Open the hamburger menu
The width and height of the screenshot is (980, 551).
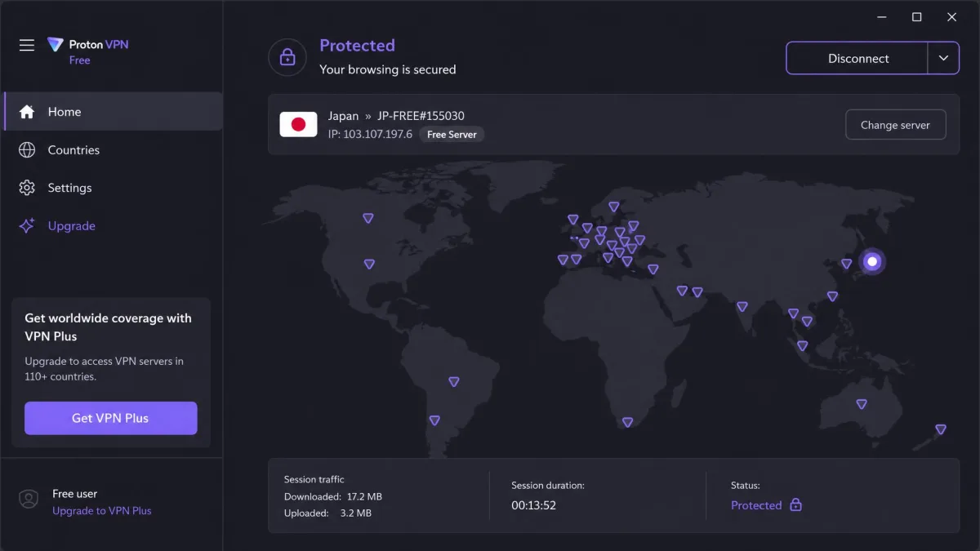pyautogui.click(x=27, y=45)
